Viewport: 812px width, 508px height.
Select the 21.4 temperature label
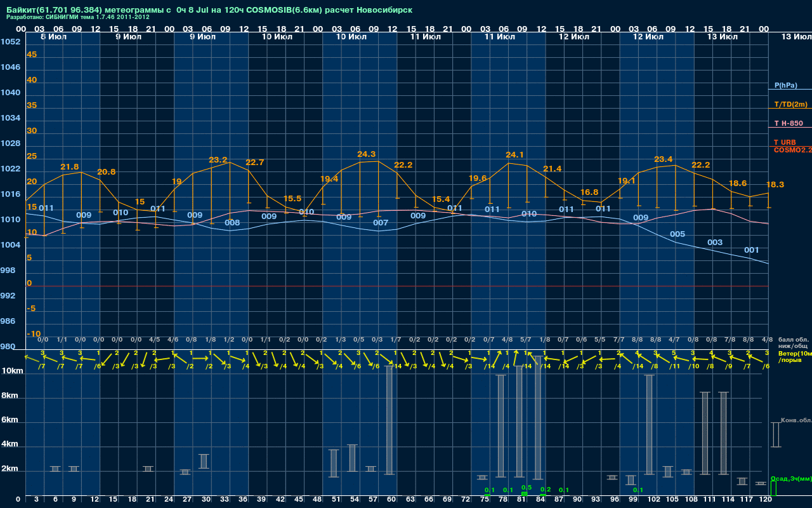pos(552,169)
